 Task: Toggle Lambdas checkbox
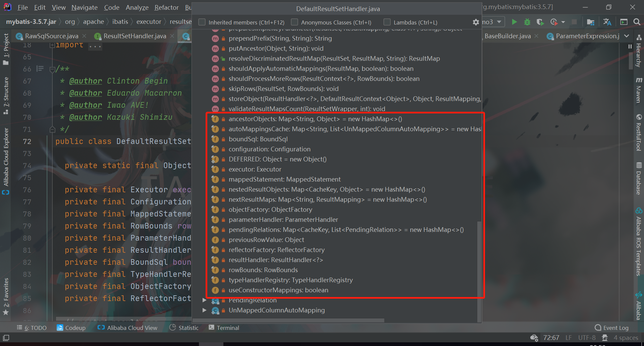(x=387, y=22)
